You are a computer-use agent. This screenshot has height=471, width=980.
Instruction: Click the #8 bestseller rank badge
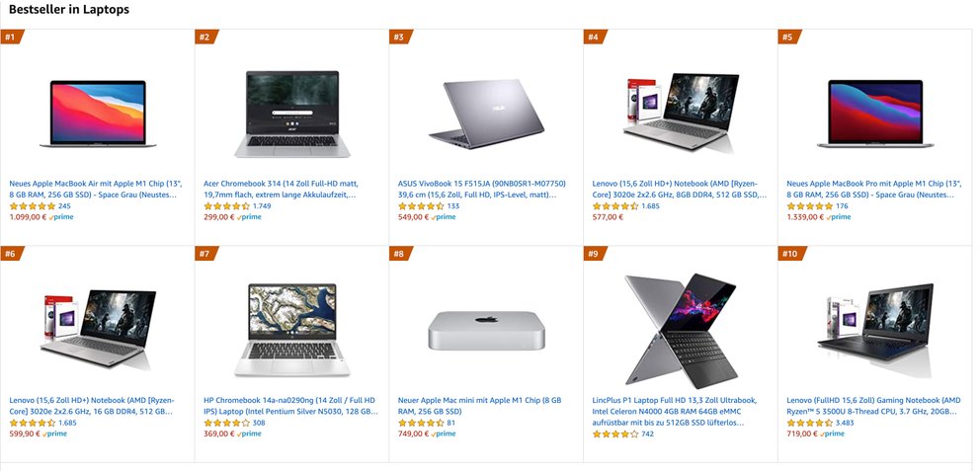(401, 254)
